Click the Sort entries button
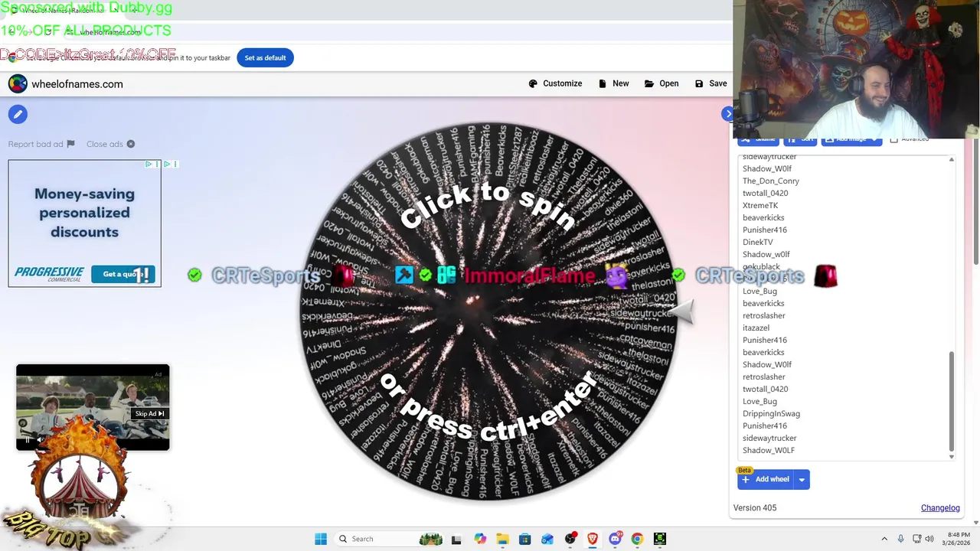 pos(800,139)
